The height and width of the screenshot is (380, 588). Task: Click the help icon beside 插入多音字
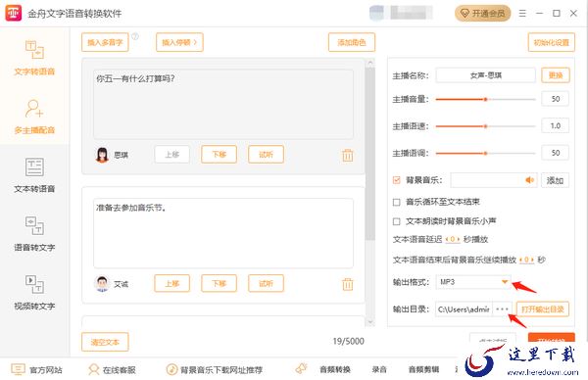click(135, 36)
